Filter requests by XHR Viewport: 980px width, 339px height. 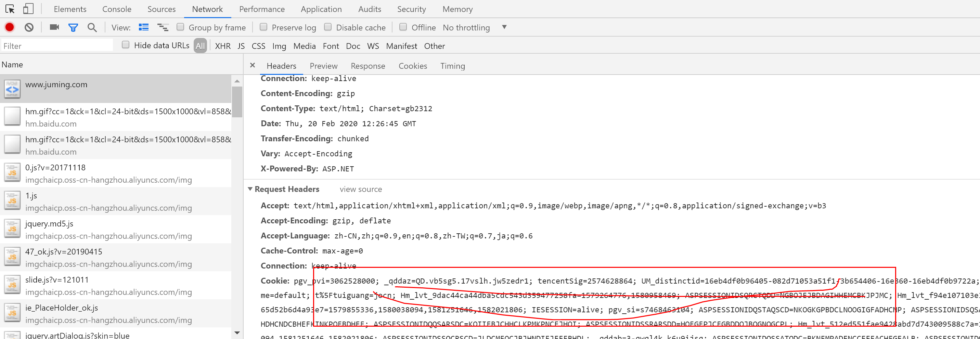(222, 46)
